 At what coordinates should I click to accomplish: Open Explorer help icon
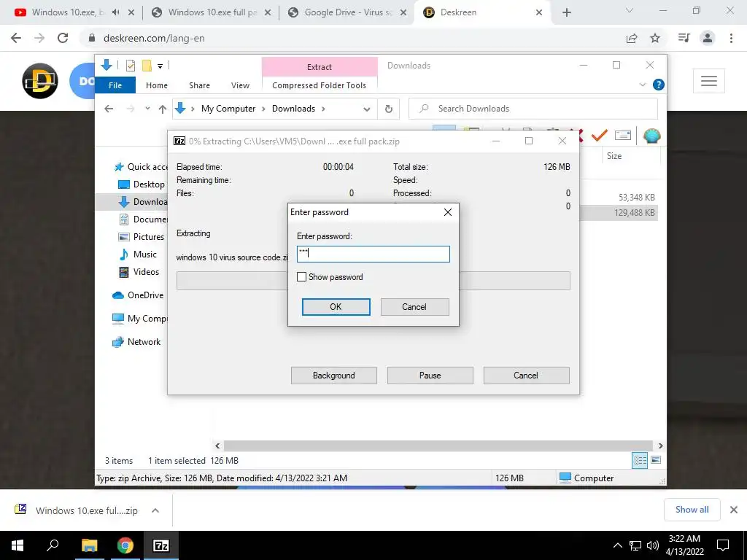(x=659, y=85)
